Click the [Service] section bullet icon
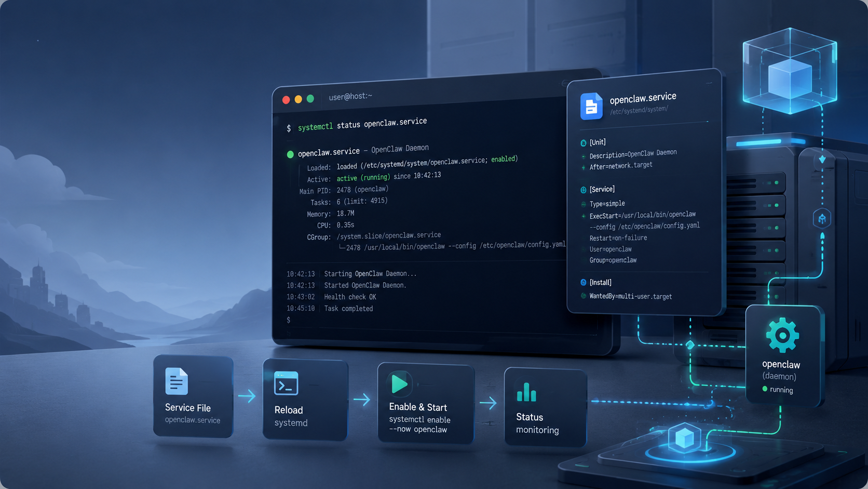 click(584, 190)
